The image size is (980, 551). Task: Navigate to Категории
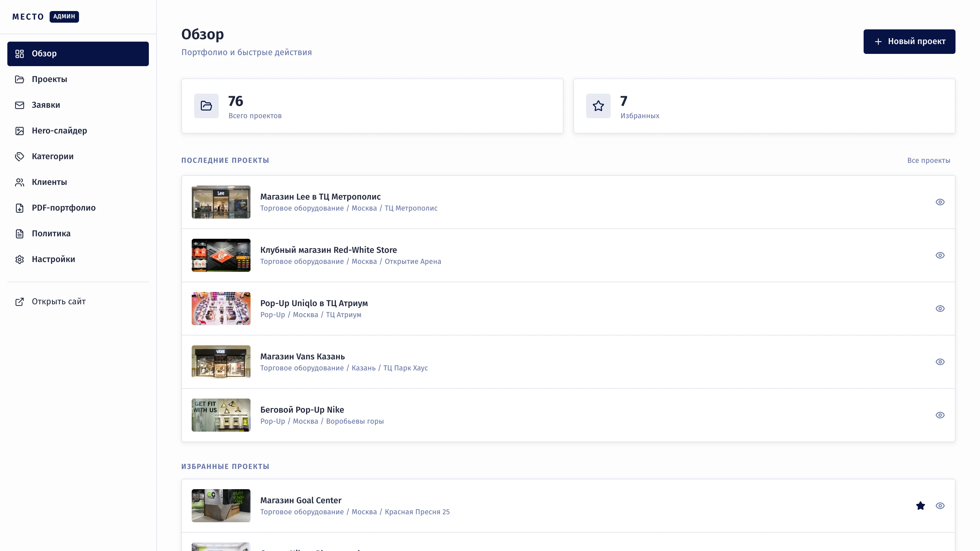(x=78, y=156)
